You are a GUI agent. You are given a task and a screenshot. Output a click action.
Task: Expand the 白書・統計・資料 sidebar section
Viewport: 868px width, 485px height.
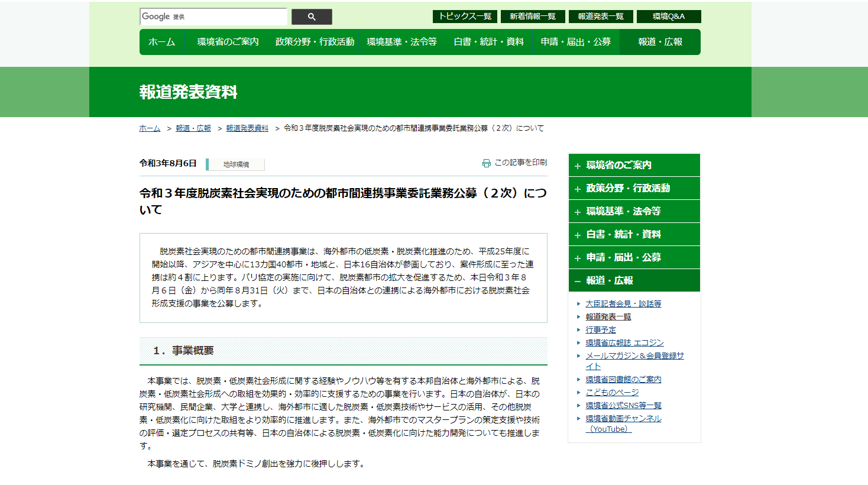(634, 234)
